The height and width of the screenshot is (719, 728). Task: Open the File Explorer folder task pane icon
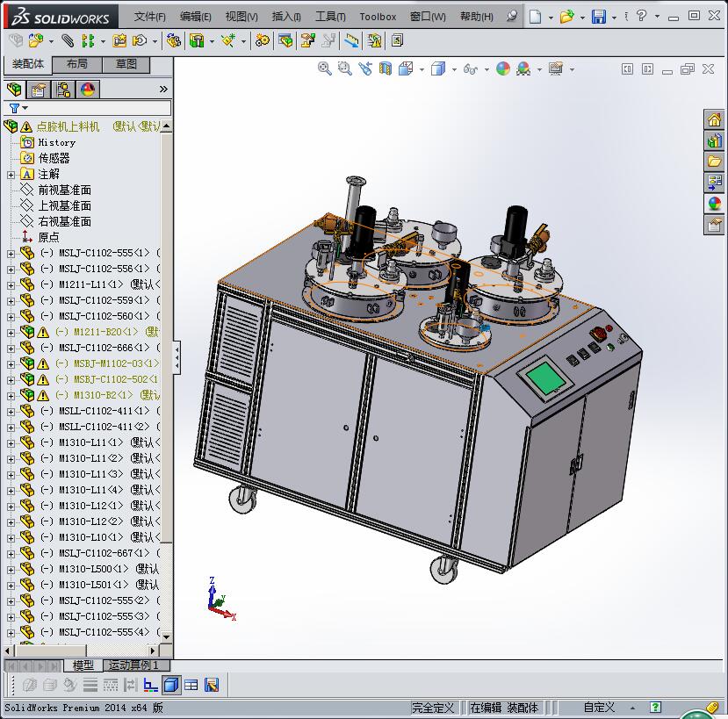tap(714, 162)
